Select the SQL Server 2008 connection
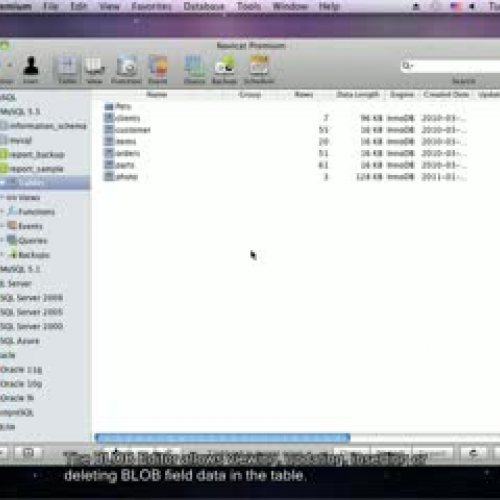The width and height of the screenshot is (500, 500). (x=31, y=298)
